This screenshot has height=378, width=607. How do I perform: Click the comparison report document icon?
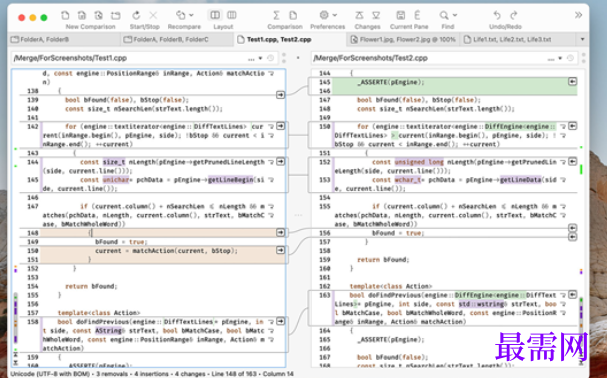click(293, 15)
